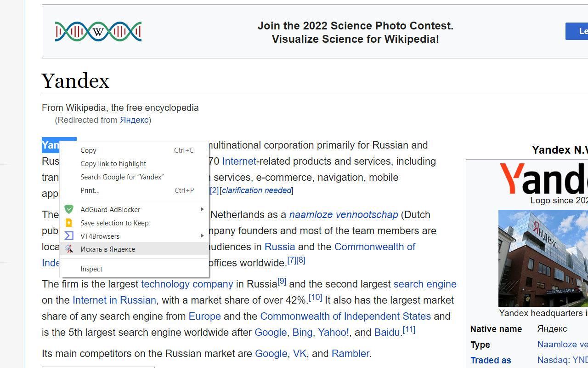The height and width of the screenshot is (368, 588).
Task: Open the Google link after "worldwide after"
Action: (271, 333)
